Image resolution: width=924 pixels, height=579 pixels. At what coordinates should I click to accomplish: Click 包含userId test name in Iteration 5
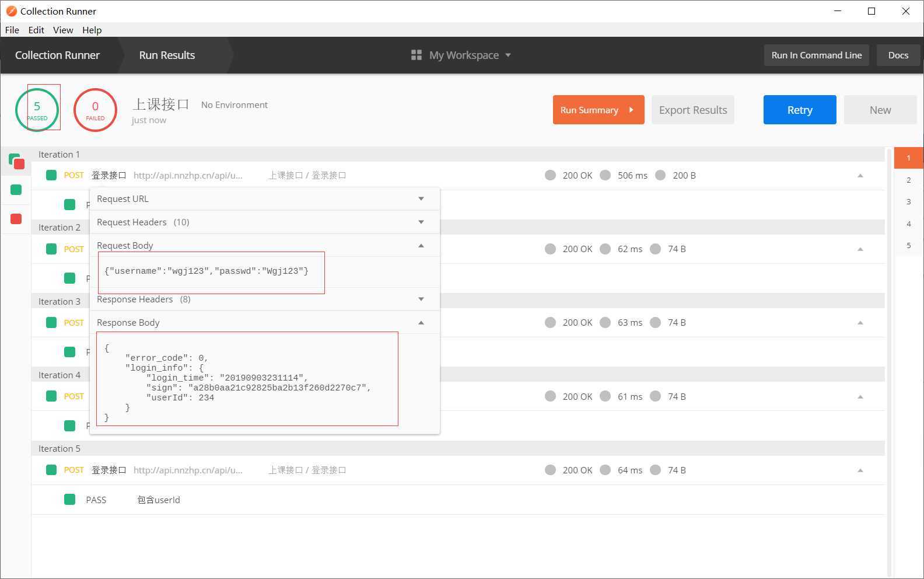tap(159, 500)
